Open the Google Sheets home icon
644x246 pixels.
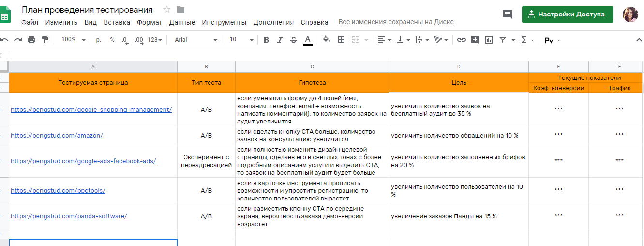(x=5, y=16)
